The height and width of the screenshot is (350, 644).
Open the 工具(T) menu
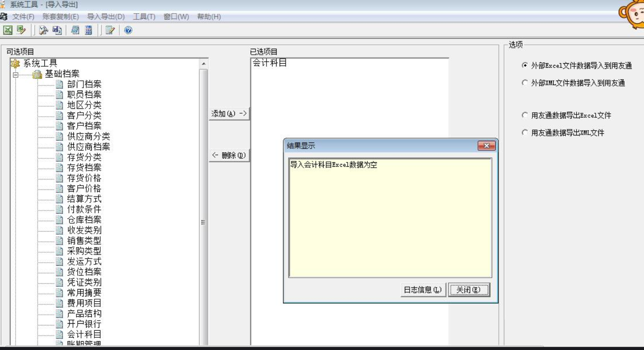(144, 17)
